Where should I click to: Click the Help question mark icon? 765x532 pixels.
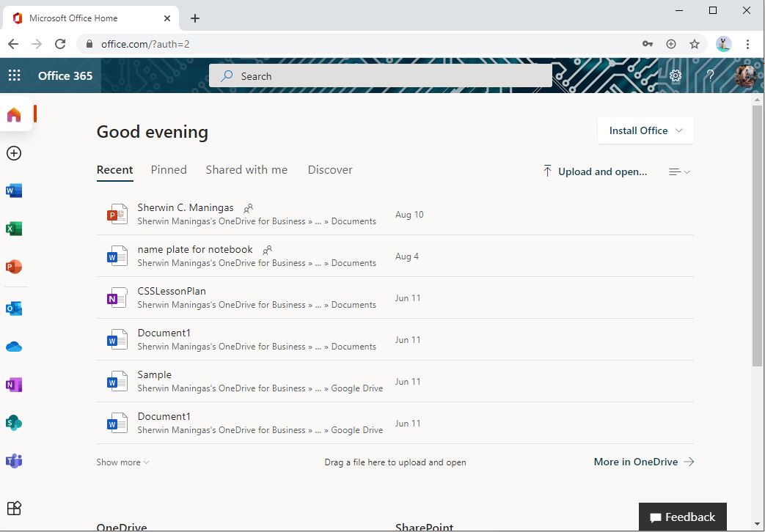click(x=710, y=75)
